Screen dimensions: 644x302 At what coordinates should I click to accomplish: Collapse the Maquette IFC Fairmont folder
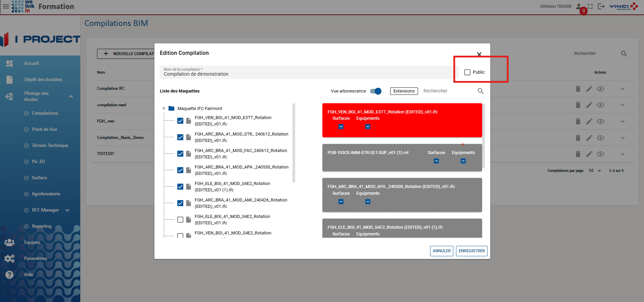point(164,109)
